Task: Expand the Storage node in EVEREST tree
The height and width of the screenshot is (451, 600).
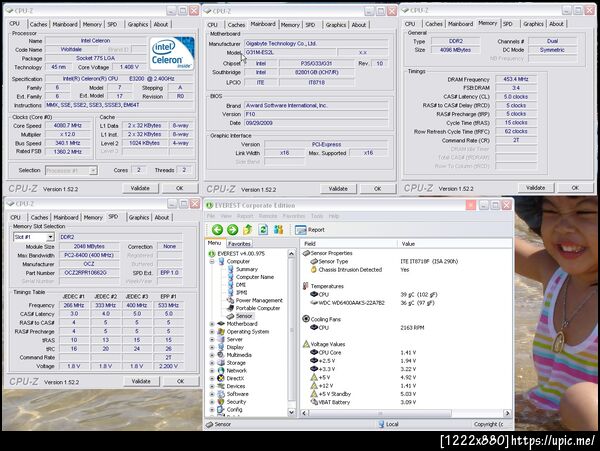Action: coord(212,363)
